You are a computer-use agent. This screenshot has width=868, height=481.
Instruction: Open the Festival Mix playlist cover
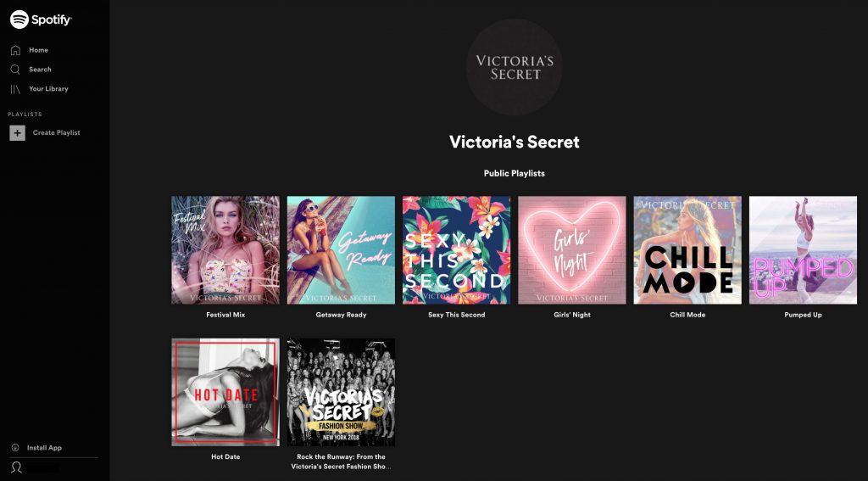tap(225, 250)
